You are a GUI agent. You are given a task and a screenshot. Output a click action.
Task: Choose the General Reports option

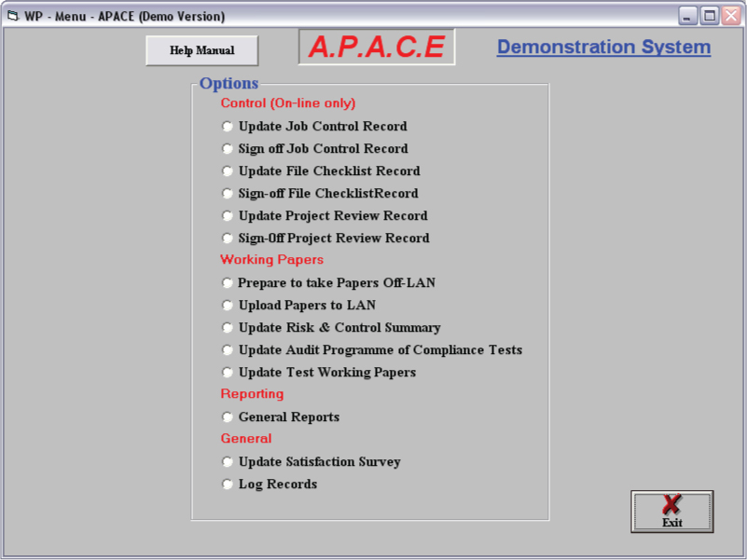point(228,417)
